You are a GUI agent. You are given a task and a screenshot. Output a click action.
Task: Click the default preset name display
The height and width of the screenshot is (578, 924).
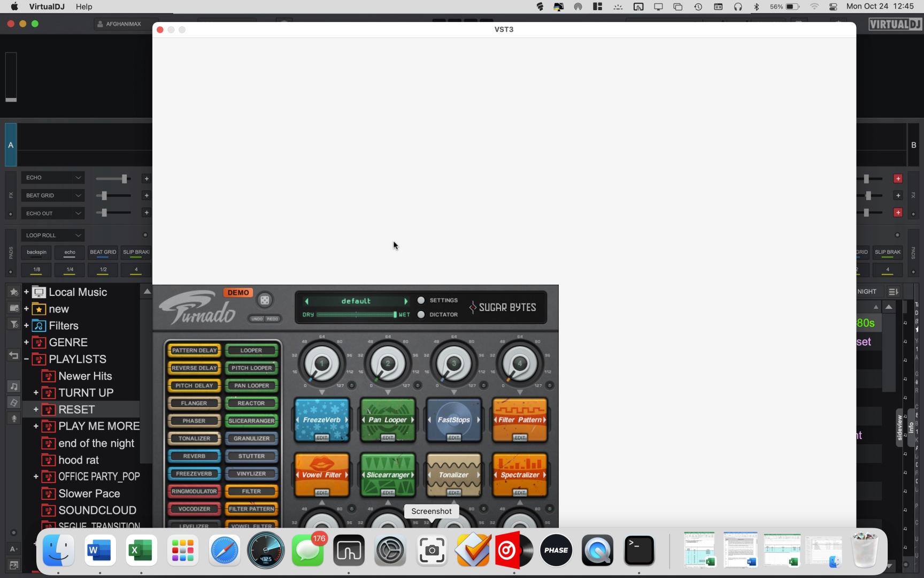pyautogui.click(x=356, y=301)
